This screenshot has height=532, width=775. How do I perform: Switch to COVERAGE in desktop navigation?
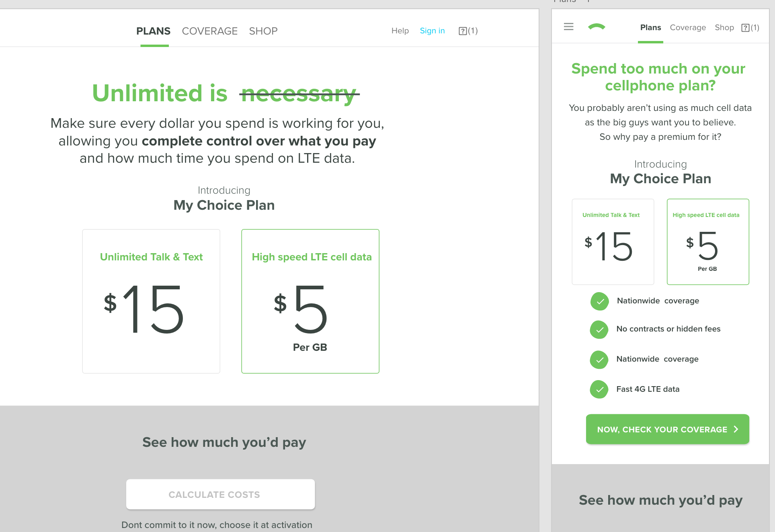tap(209, 31)
